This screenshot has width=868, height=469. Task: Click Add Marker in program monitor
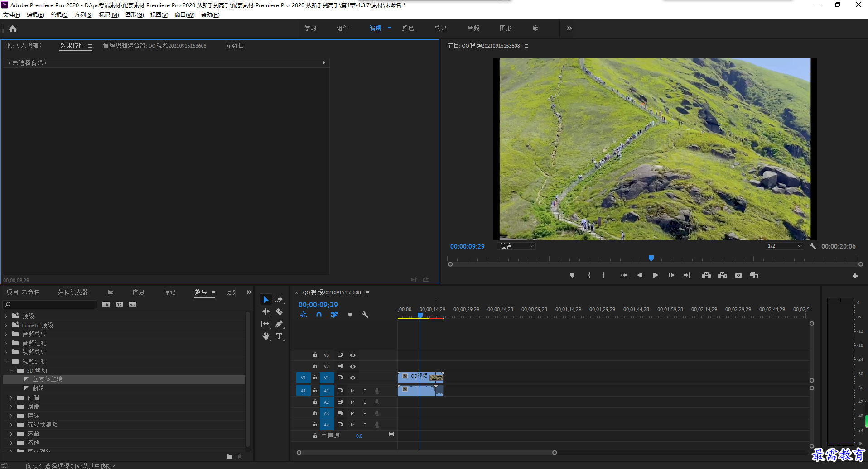(572, 275)
